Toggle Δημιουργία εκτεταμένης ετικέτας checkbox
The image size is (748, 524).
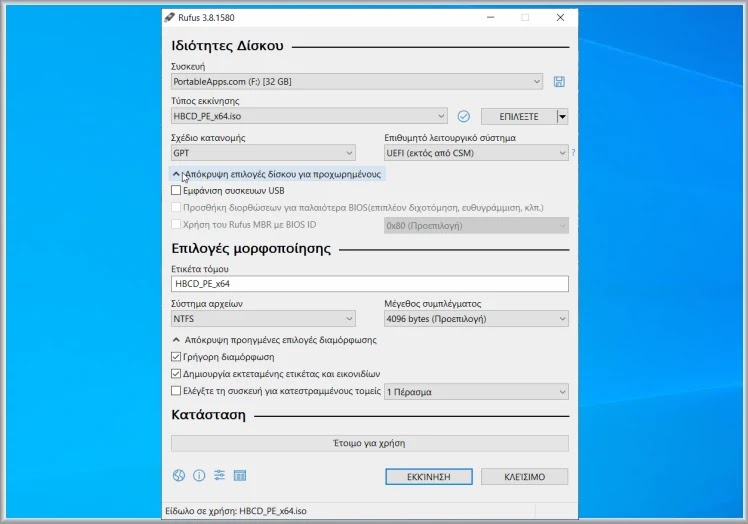tap(176, 374)
